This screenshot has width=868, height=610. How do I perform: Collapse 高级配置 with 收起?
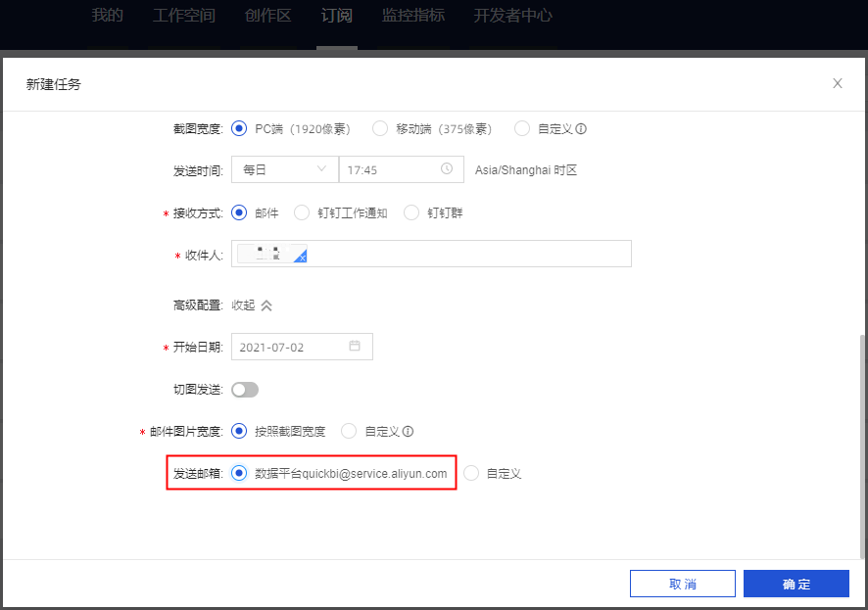coord(252,305)
